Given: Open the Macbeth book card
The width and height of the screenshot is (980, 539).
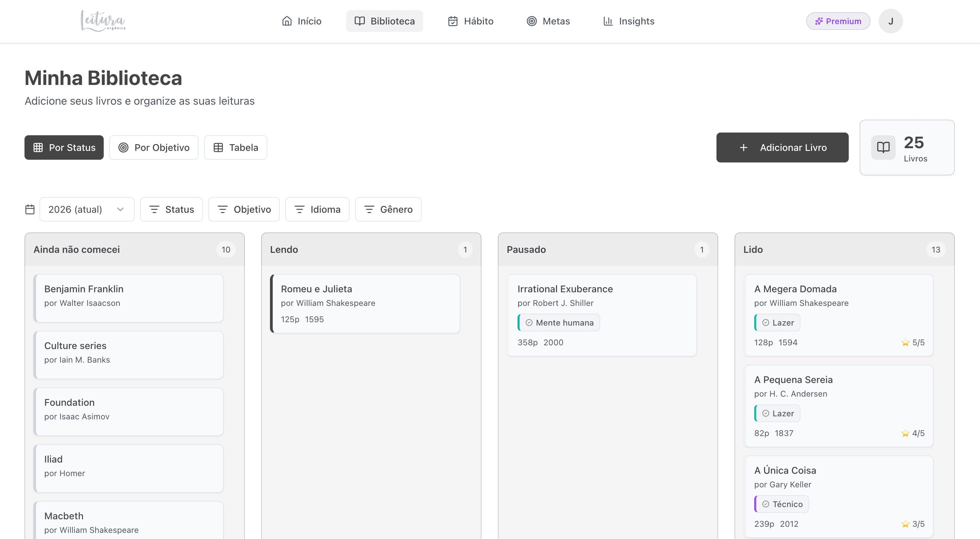Looking at the screenshot, I should pyautogui.click(x=128, y=520).
